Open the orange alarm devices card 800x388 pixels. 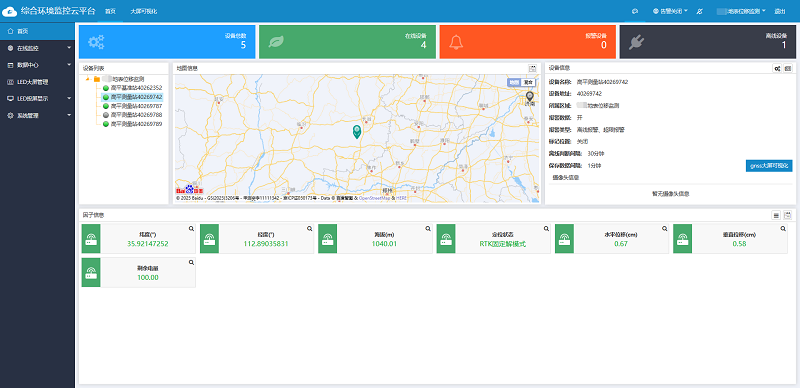[x=527, y=42]
